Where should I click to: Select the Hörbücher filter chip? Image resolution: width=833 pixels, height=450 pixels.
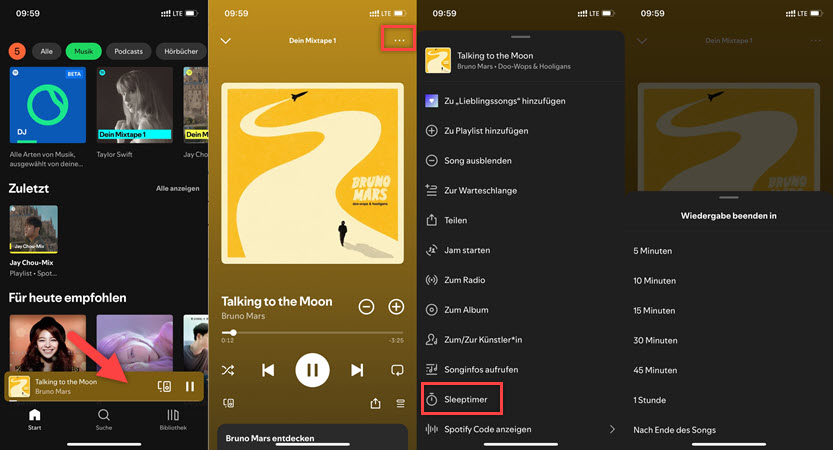click(x=181, y=52)
